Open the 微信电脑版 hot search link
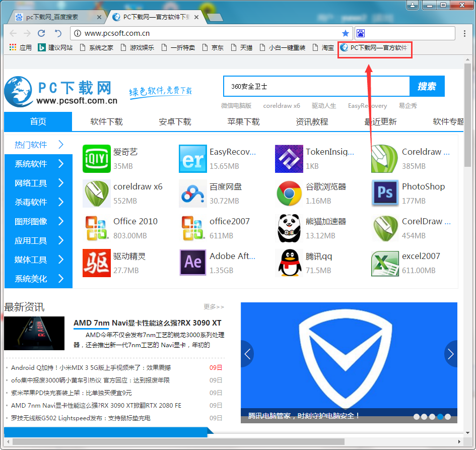Viewport: 476px width, 450px height. click(x=236, y=106)
